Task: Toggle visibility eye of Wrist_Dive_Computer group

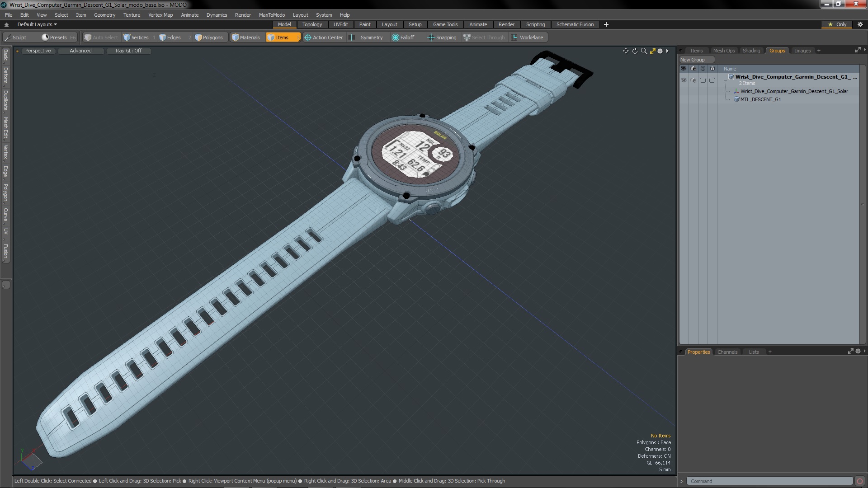Action: (684, 80)
